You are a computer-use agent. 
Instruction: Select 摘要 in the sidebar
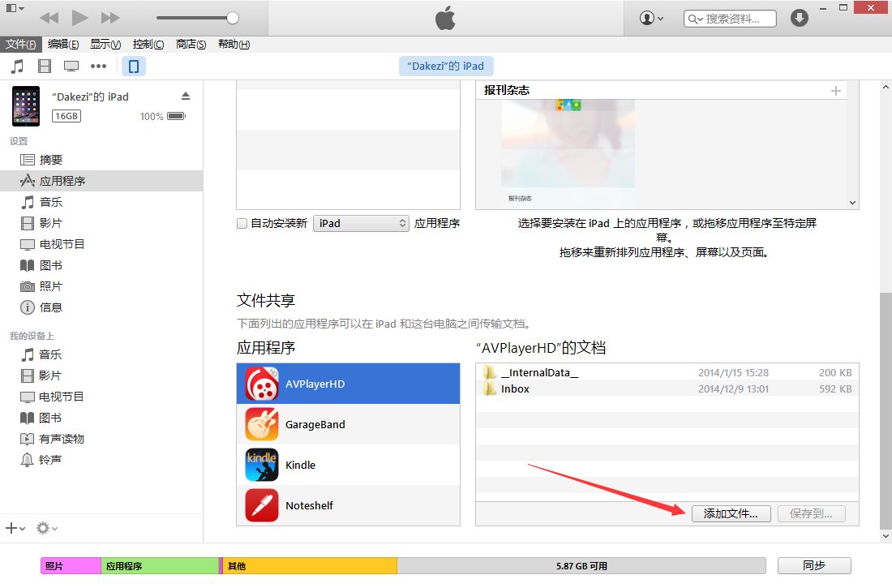coord(51,160)
